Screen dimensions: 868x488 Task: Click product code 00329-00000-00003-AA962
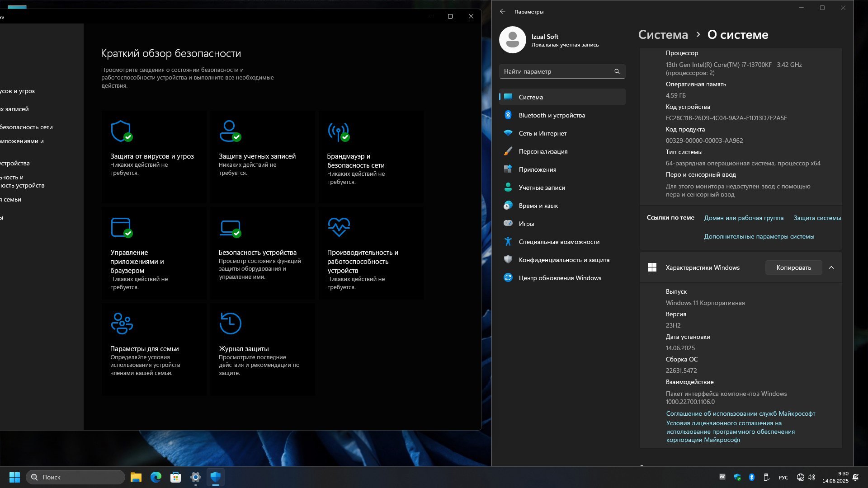[x=704, y=141]
